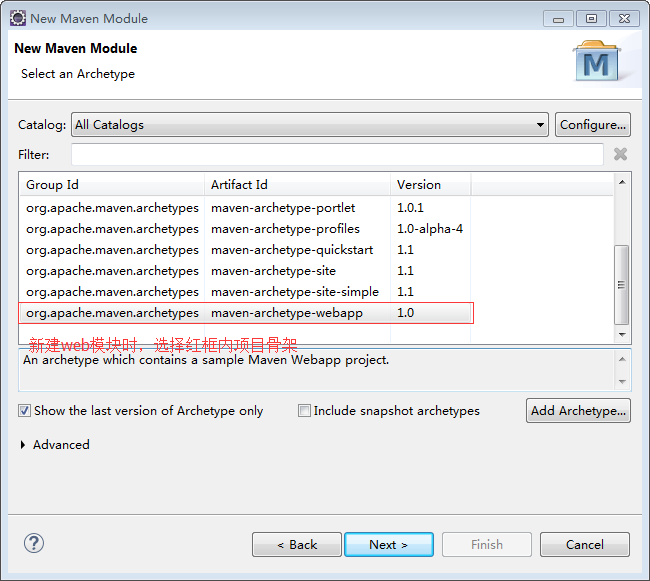The height and width of the screenshot is (581, 650).
Task: Click the archetype list scrollbar thumb
Action: point(621,285)
